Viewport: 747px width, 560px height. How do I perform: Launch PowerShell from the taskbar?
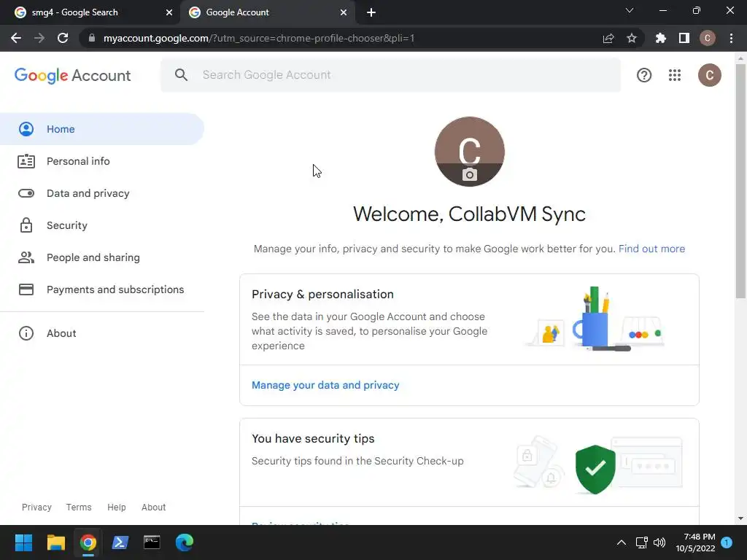(120, 542)
